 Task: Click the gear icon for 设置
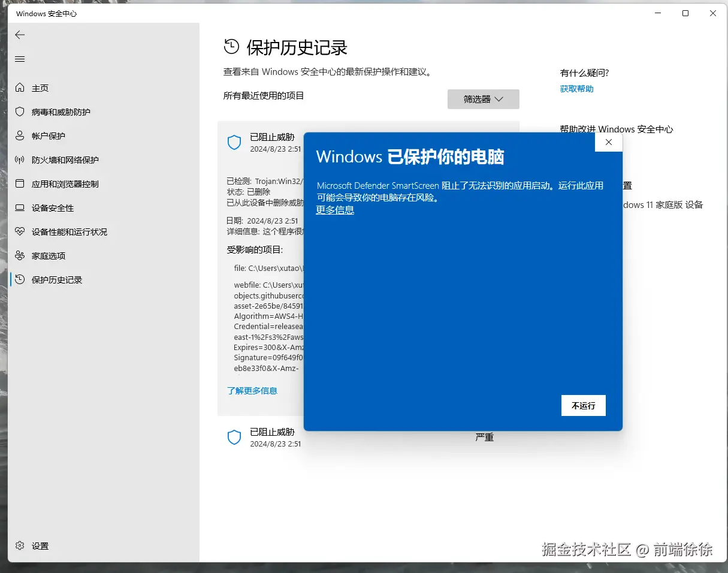pyautogui.click(x=20, y=546)
